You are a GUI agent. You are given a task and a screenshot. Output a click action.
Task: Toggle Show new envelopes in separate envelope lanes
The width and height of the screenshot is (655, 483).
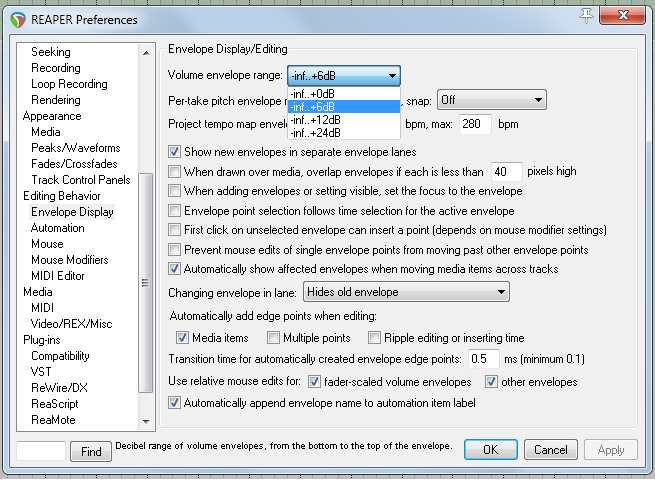pos(175,151)
